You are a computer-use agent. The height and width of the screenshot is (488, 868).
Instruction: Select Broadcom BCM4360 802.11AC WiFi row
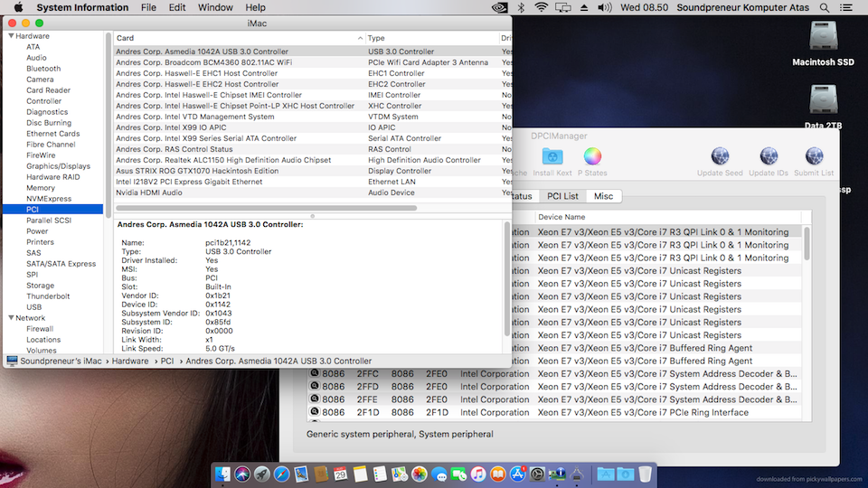[313, 62]
